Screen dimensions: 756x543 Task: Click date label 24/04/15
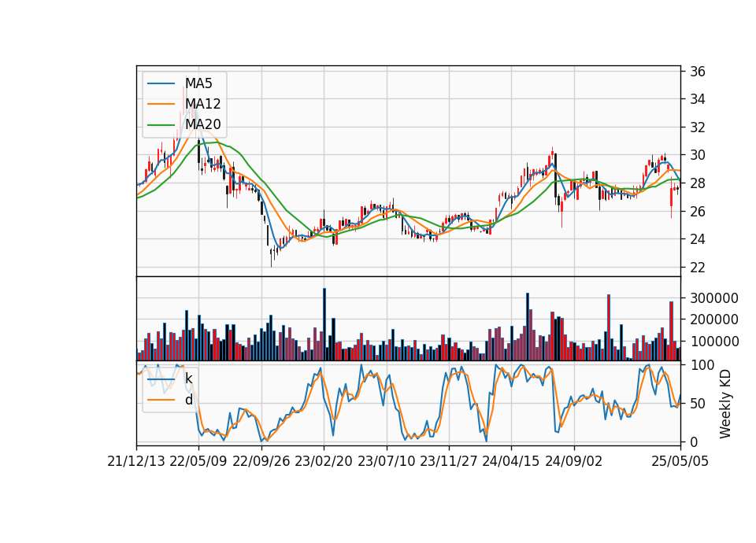pos(511,462)
